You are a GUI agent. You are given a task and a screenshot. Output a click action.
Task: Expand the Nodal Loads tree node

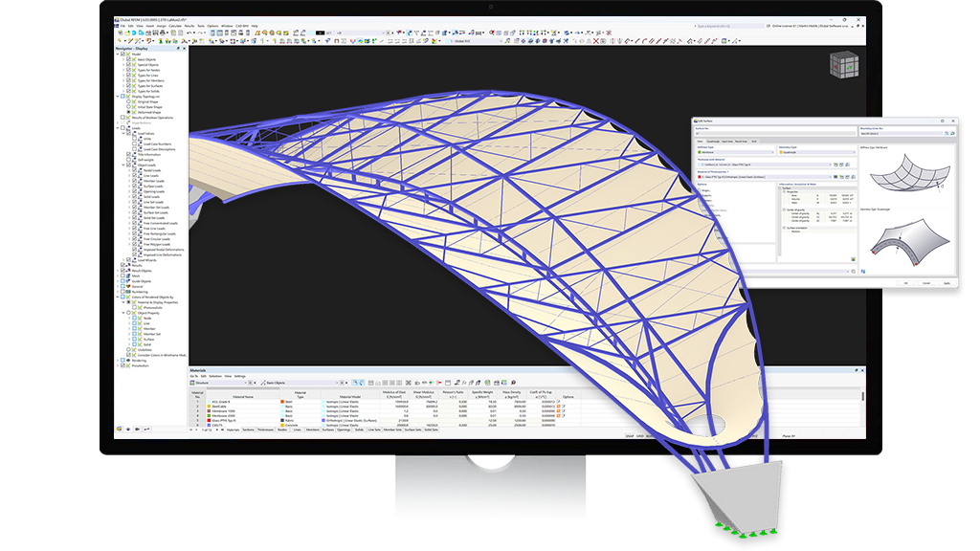[129, 170]
